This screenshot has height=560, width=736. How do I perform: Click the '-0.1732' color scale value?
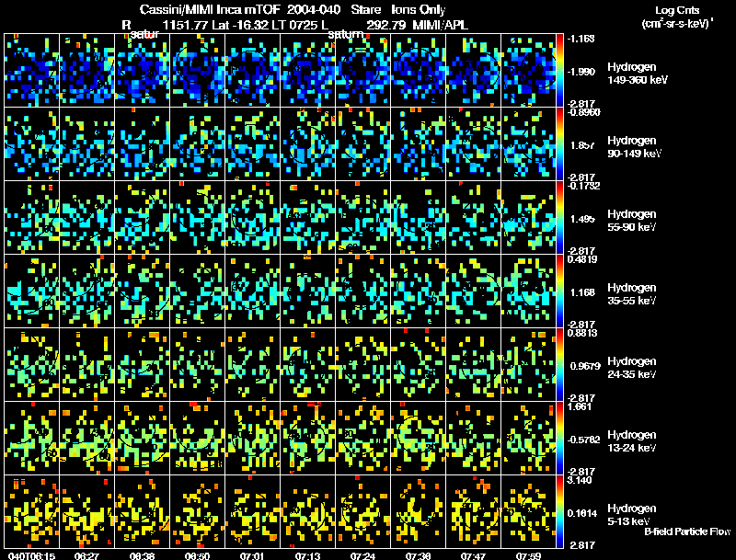[x=583, y=186]
